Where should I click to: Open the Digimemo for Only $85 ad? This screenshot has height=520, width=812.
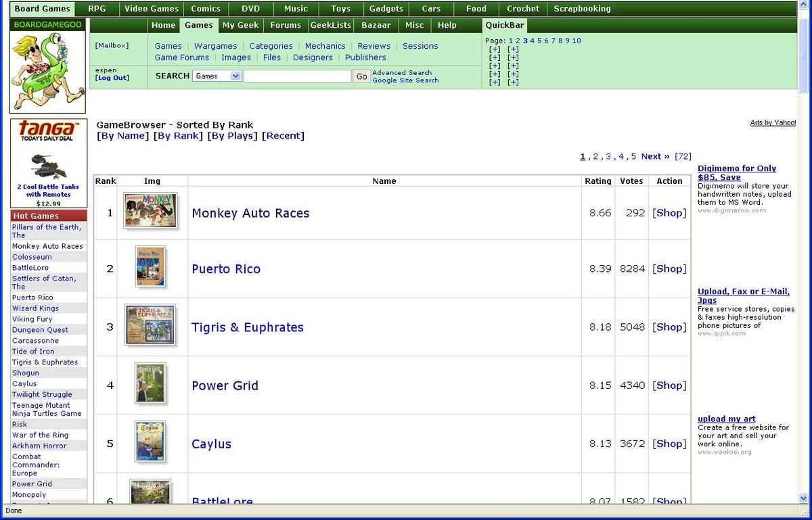click(737, 172)
